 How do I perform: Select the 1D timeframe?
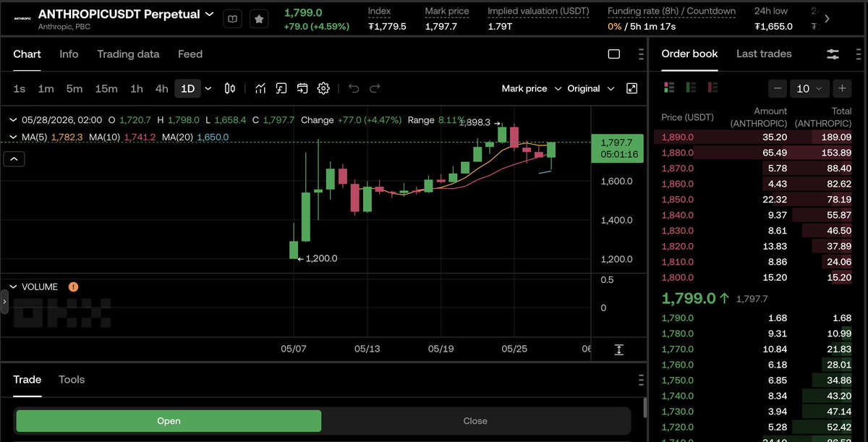coord(188,88)
